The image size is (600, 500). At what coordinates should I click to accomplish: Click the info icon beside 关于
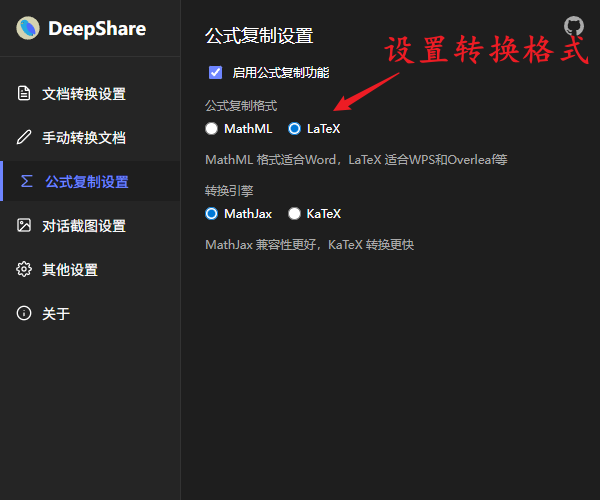point(24,313)
